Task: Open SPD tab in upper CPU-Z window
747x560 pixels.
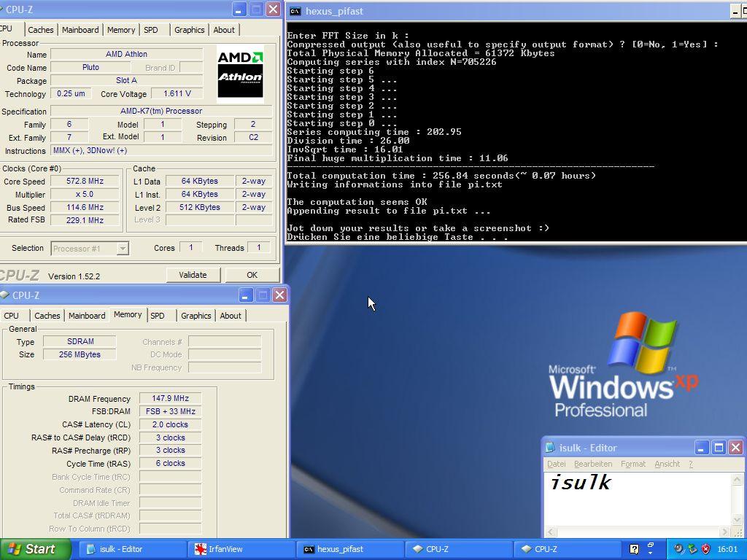Action: pyautogui.click(x=150, y=29)
